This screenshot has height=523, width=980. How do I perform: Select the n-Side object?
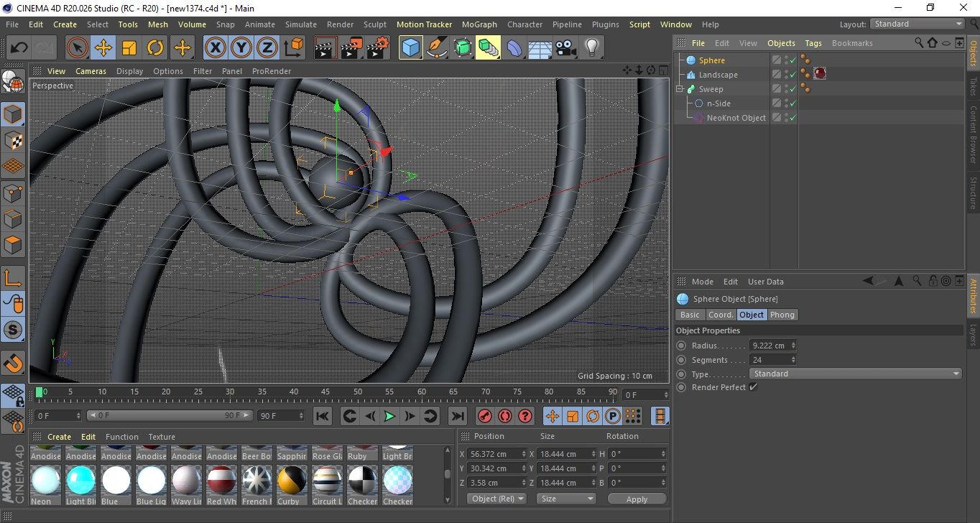click(x=718, y=103)
